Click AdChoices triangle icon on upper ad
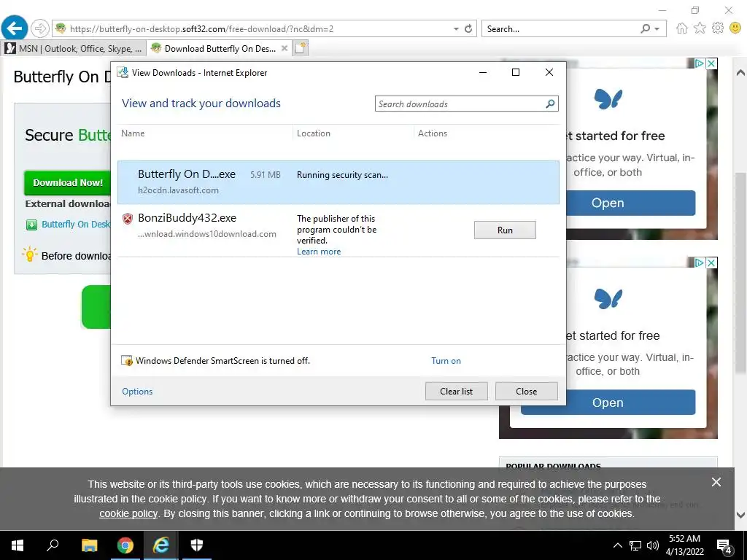 (699, 63)
